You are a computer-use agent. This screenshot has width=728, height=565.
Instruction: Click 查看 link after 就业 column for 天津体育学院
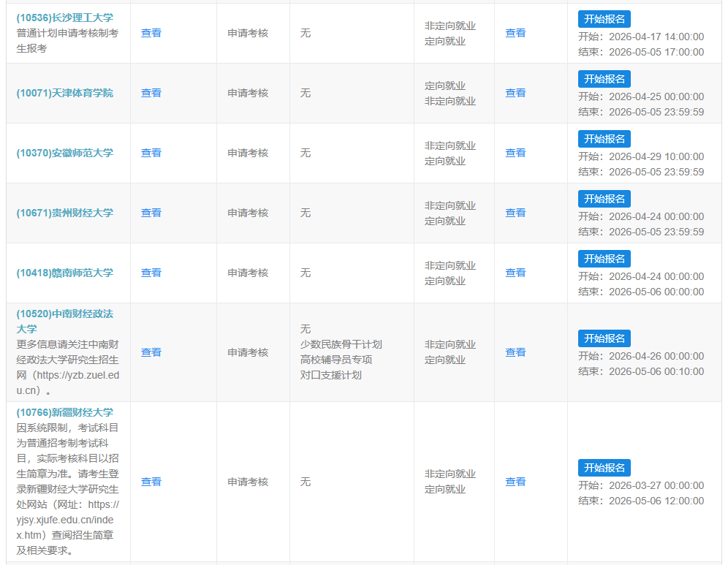tap(515, 93)
